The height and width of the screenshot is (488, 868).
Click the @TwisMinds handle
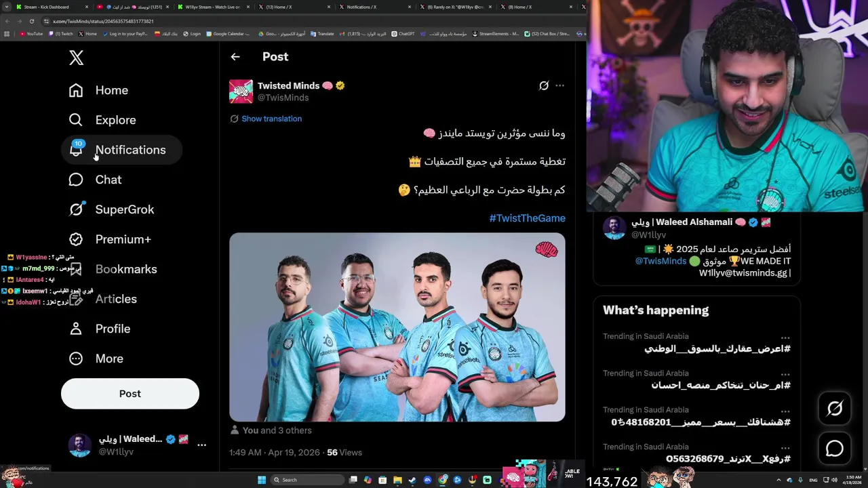pos(283,98)
